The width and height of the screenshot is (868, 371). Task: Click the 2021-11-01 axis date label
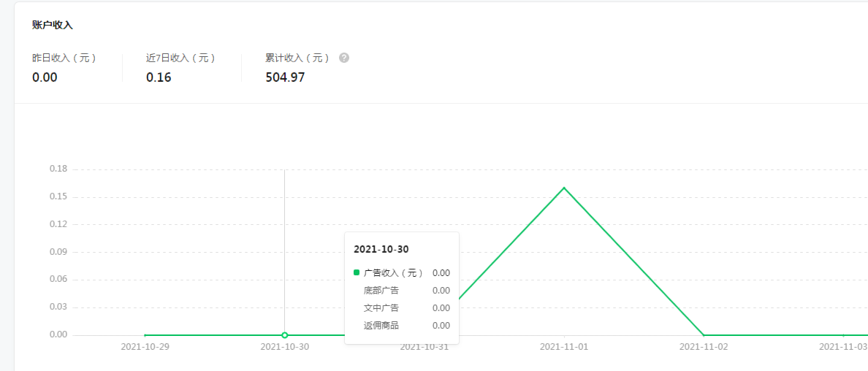click(564, 347)
